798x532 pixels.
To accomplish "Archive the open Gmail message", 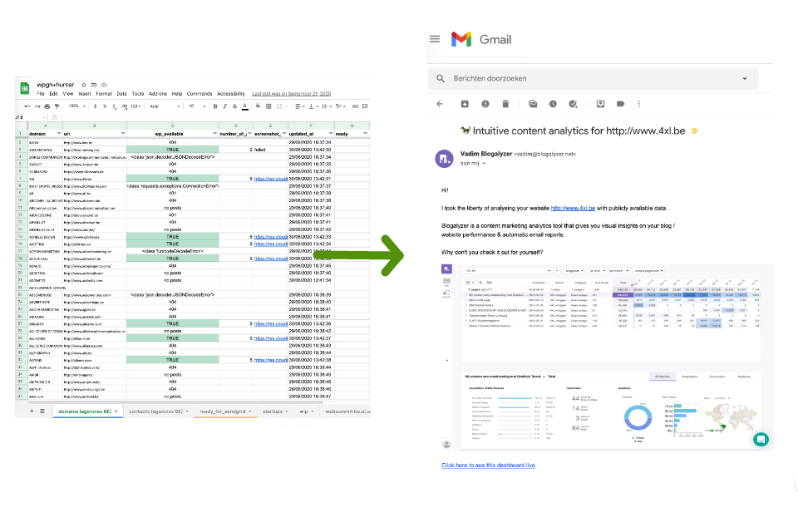I will pyautogui.click(x=465, y=104).
